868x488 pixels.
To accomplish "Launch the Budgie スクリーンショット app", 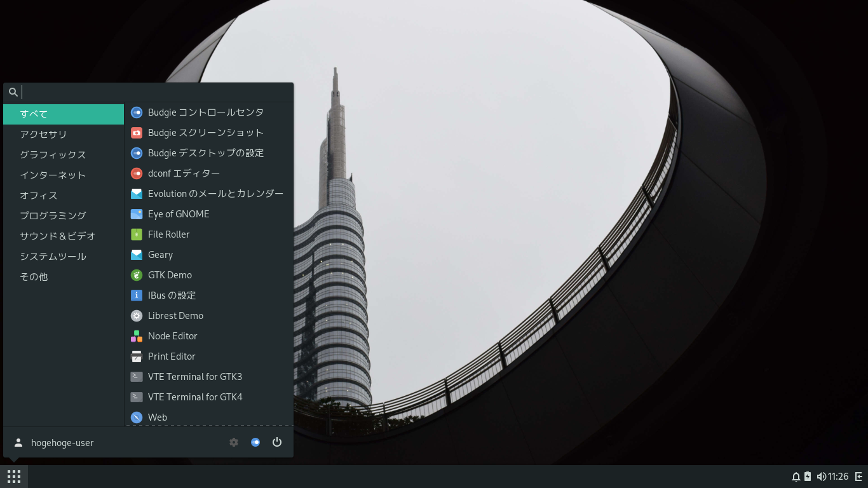I will (208, 133).
